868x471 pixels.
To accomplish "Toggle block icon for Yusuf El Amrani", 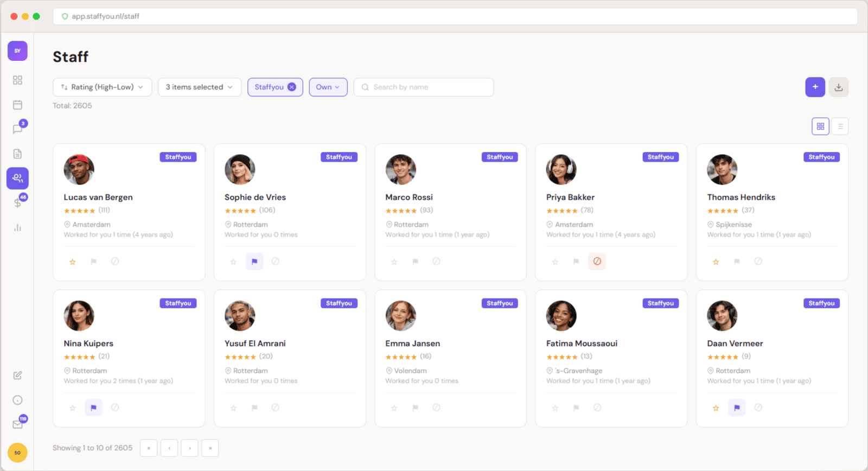I will [276, 408].
